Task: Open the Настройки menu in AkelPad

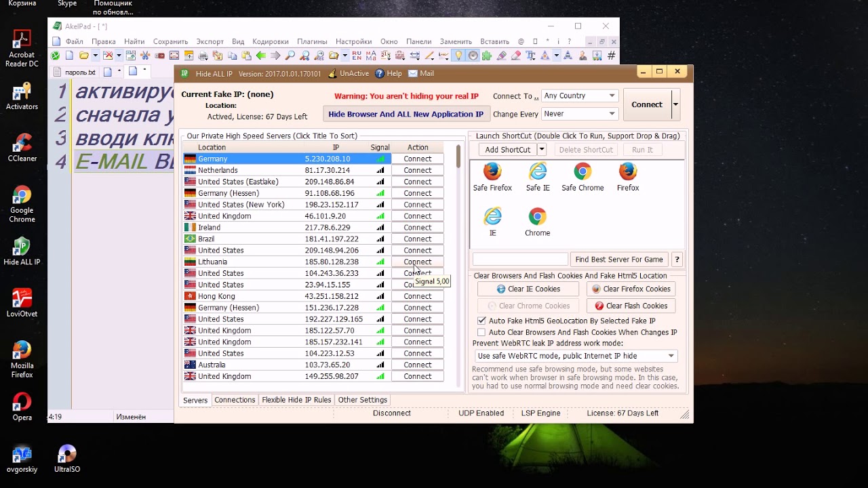Action: [x=353, y=41]
